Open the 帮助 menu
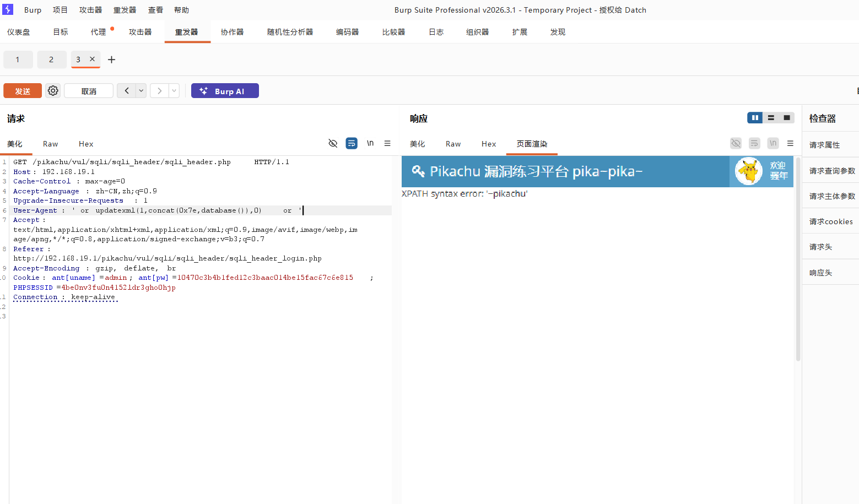 tap(181, 10)
